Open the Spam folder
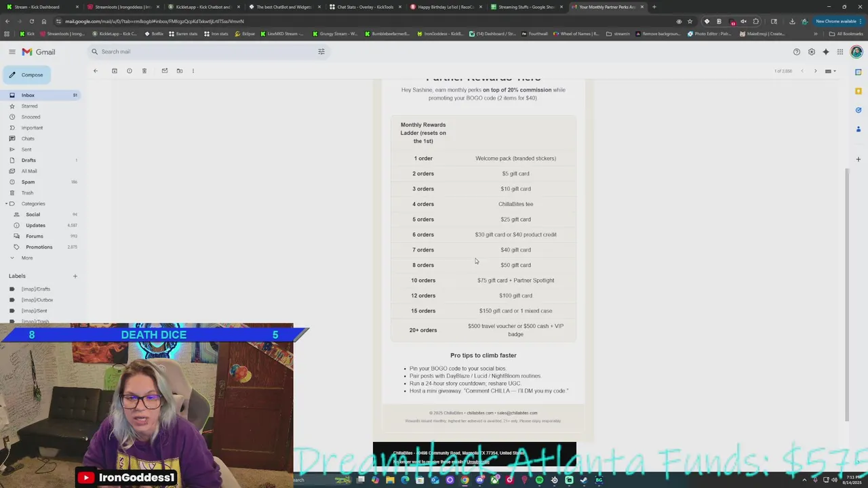 40,182
